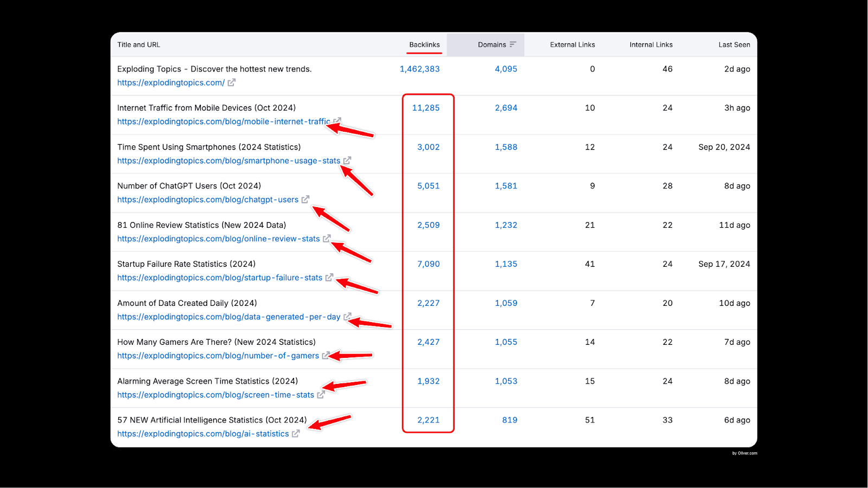Open the number-of-gamers blog URL
This screenshot has height=488, width=868.
(218, 356)
